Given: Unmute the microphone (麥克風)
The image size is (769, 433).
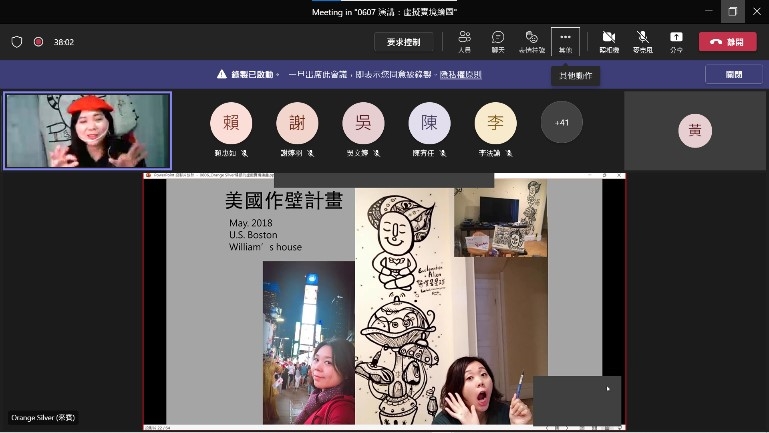Looking at the screenshot, I should 642,41.
